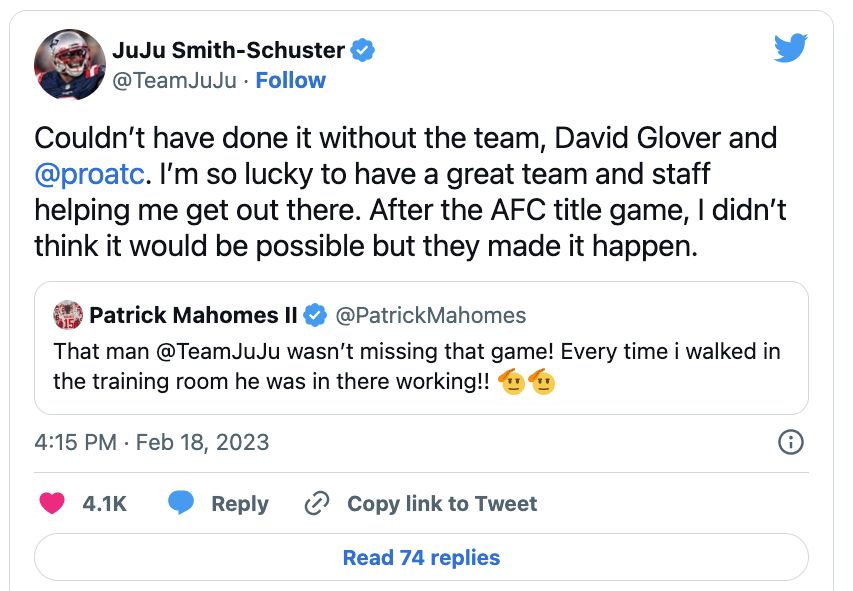The width and height of the screenshot is (853, 591).
Task: Like the tweet with heart icon
Action: pyautogui.click(x=51, y=503)
